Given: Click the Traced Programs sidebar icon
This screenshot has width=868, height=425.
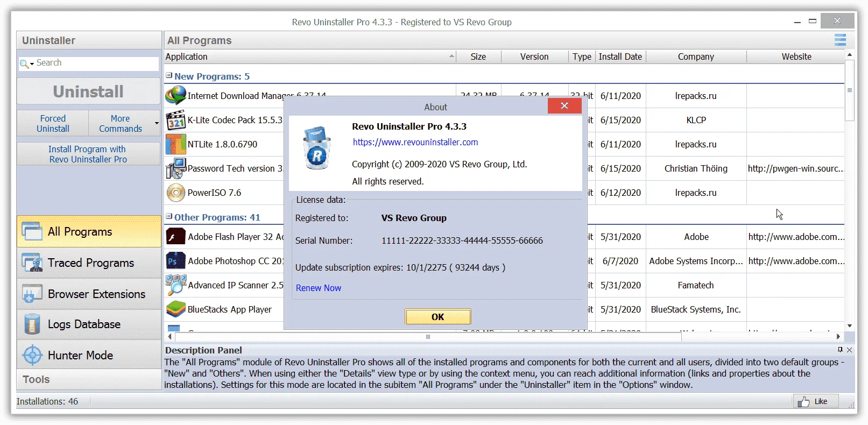Looking at the screenshot, I should [x=32, y=263].
